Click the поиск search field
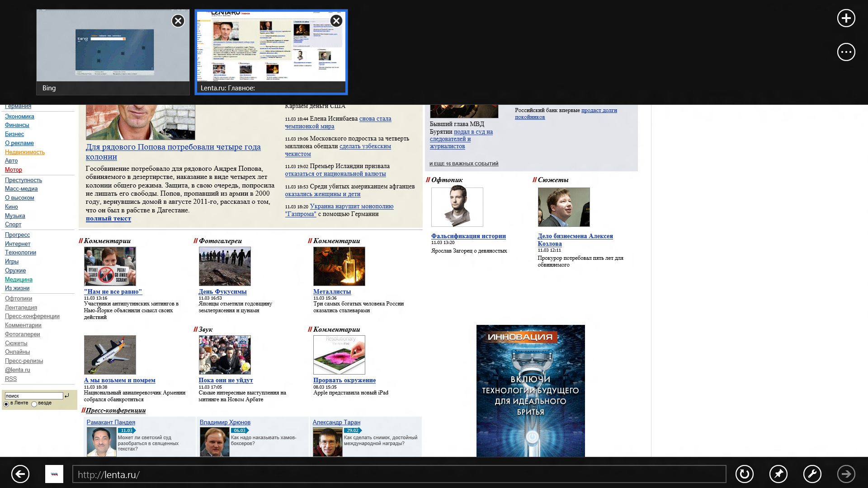The width and height of the screenshot is (868, 488). (34, 396)
